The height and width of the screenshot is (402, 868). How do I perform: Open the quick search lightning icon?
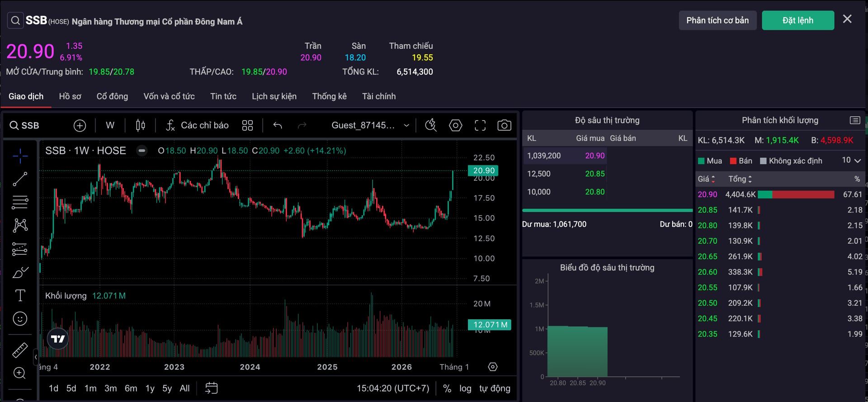pyautogui.click(x=431, y=125)
